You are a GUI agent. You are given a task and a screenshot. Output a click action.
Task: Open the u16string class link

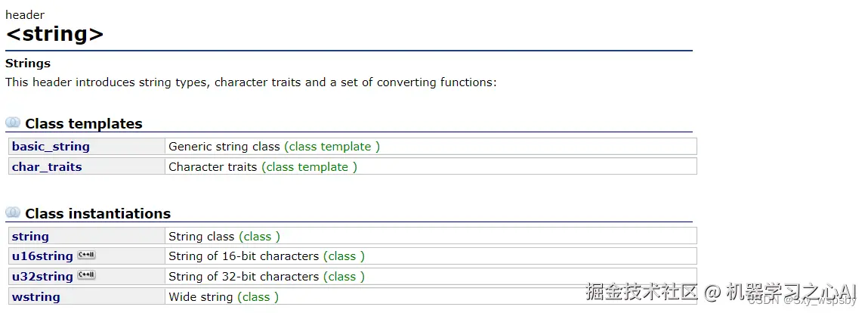[42, 256]
